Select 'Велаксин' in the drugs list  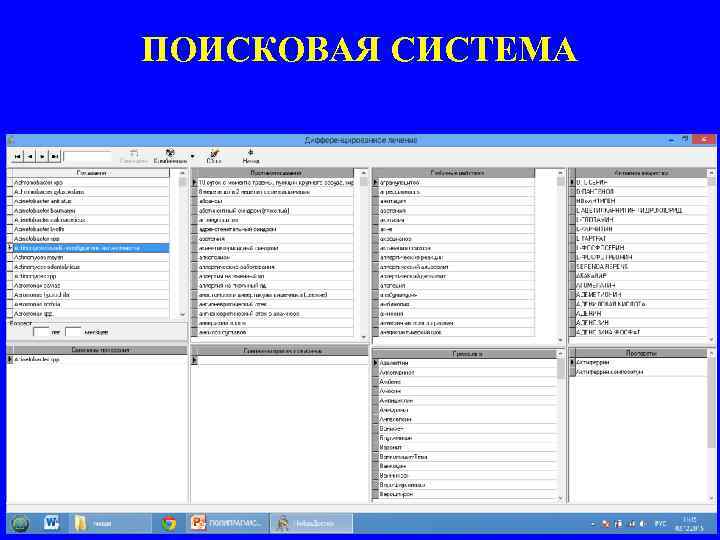point(467,466)
